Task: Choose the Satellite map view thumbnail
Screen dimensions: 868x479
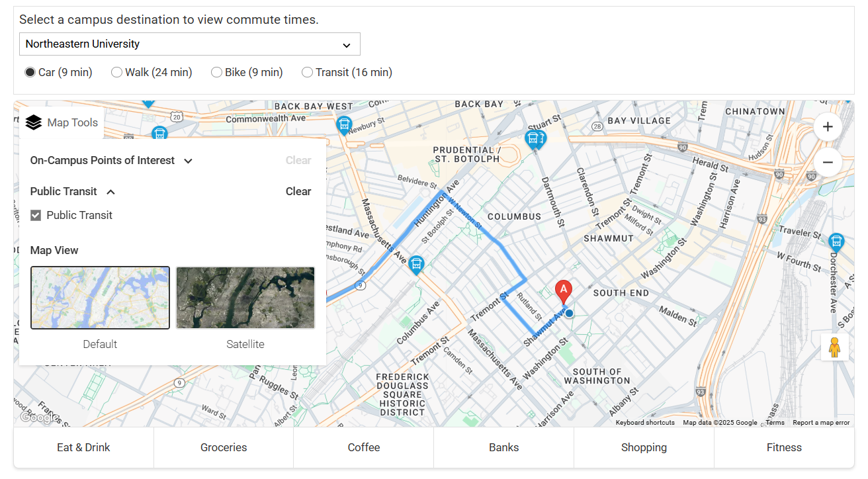Action: coord(245,298)
